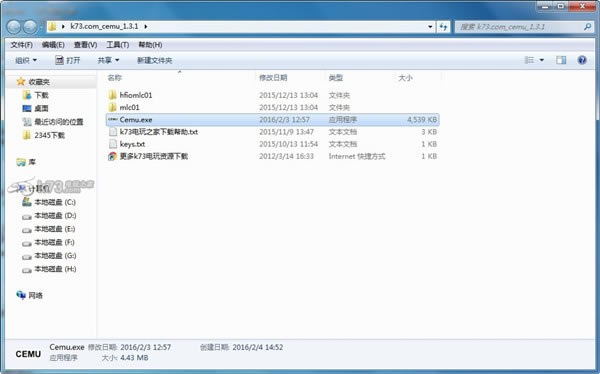This screenshot has height=374, width=600.
Task: Sort by the 修改日期 column header
Action: (273, 78)
